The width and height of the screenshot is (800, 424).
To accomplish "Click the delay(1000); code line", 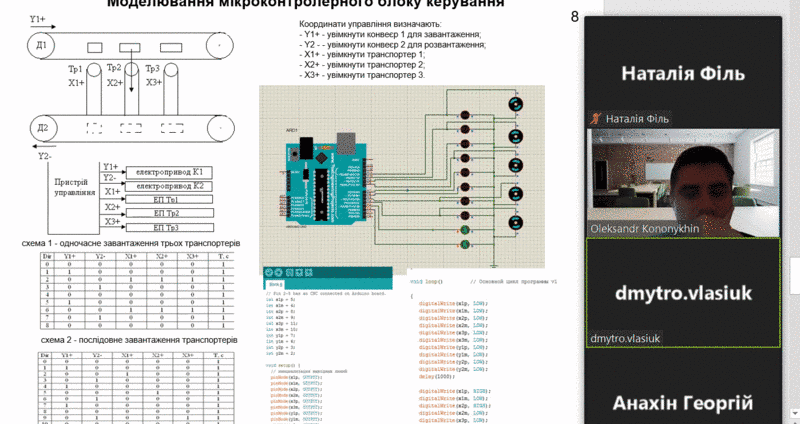I will pyautogui.click(x=437, y=377).
